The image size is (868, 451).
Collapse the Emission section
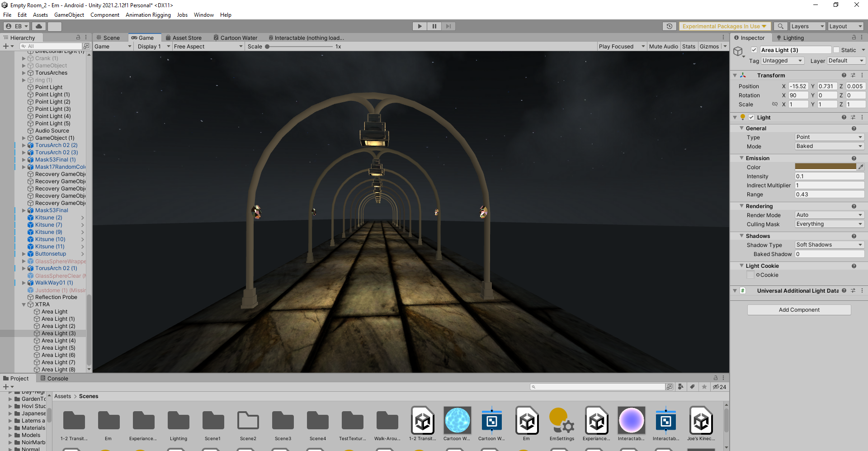pos(741,158)
